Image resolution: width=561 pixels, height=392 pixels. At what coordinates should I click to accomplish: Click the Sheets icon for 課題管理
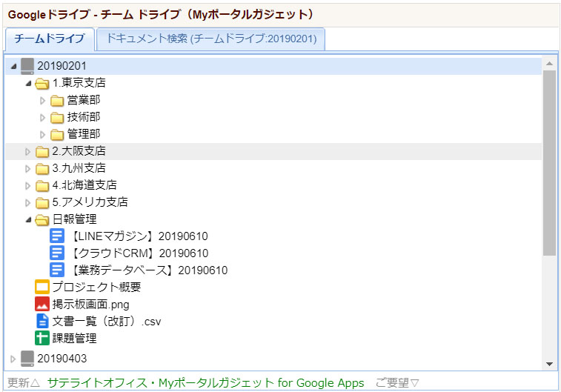(x=42, y=338)
